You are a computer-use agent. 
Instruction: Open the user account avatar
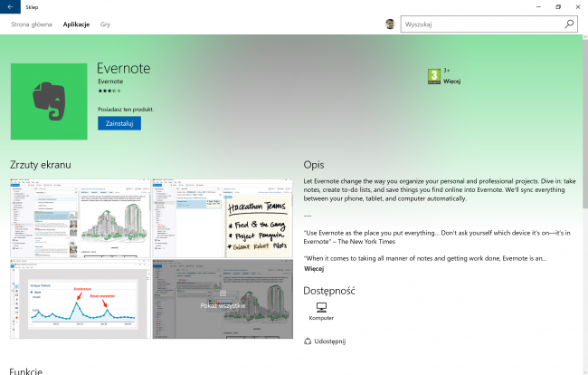coord(390,24)
